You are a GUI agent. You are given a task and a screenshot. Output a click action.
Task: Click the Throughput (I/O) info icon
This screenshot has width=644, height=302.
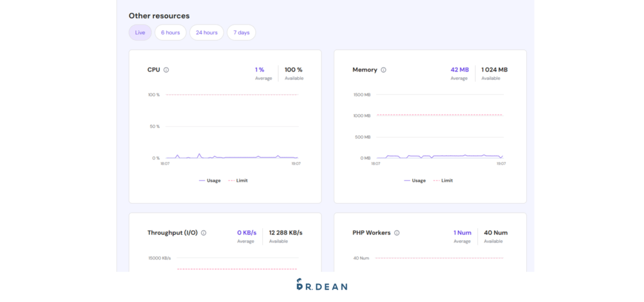pos(204,233)
